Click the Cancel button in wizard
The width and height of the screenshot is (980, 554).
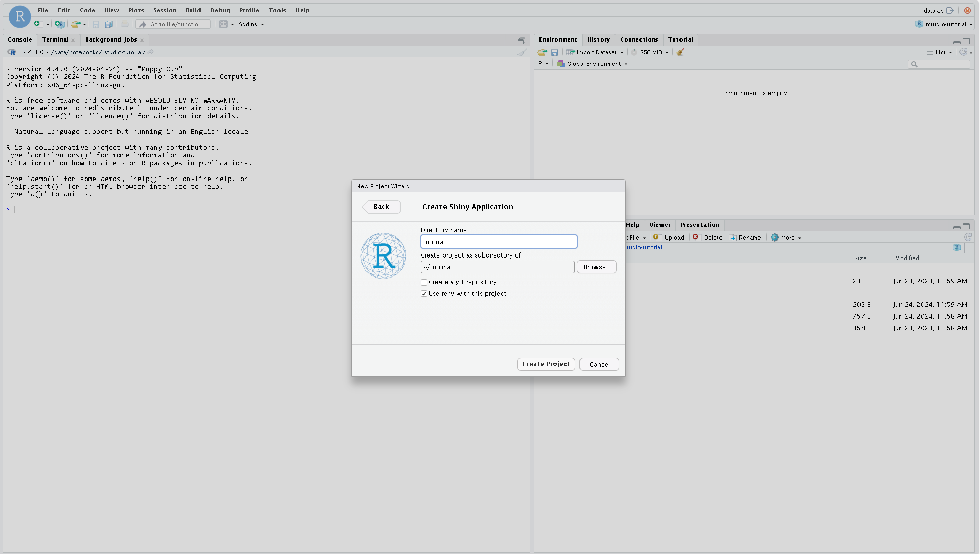pyautogui.click(x=599, y=364)
